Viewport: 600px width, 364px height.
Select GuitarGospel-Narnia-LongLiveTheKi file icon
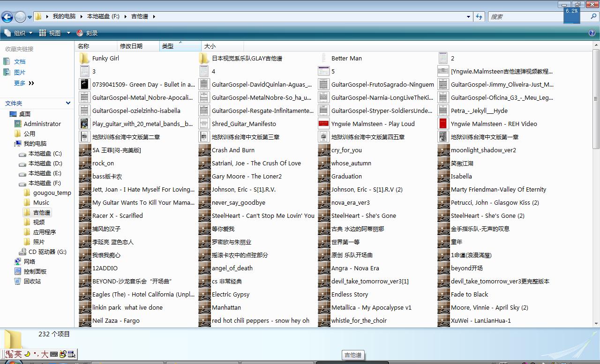pyautogui.click(x=323, y=97)
